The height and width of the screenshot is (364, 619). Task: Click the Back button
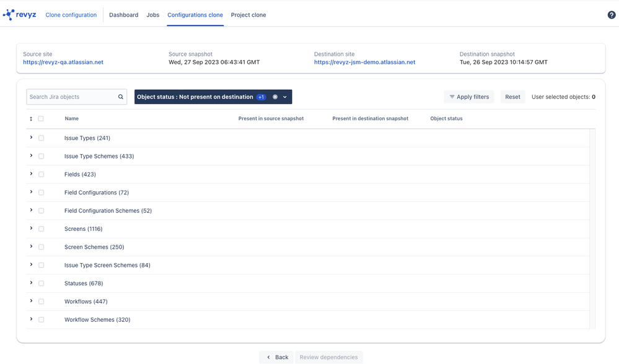pyautogui.click(x=276, y=357)
